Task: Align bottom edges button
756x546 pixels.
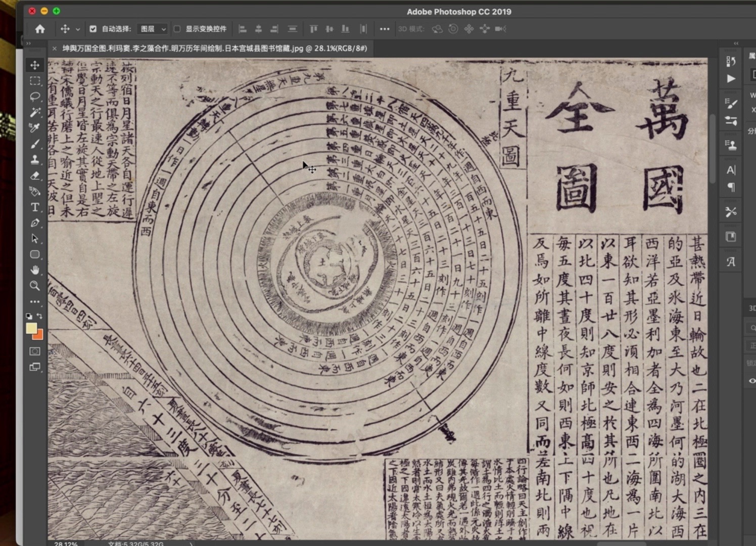Action: click(346, 29)
